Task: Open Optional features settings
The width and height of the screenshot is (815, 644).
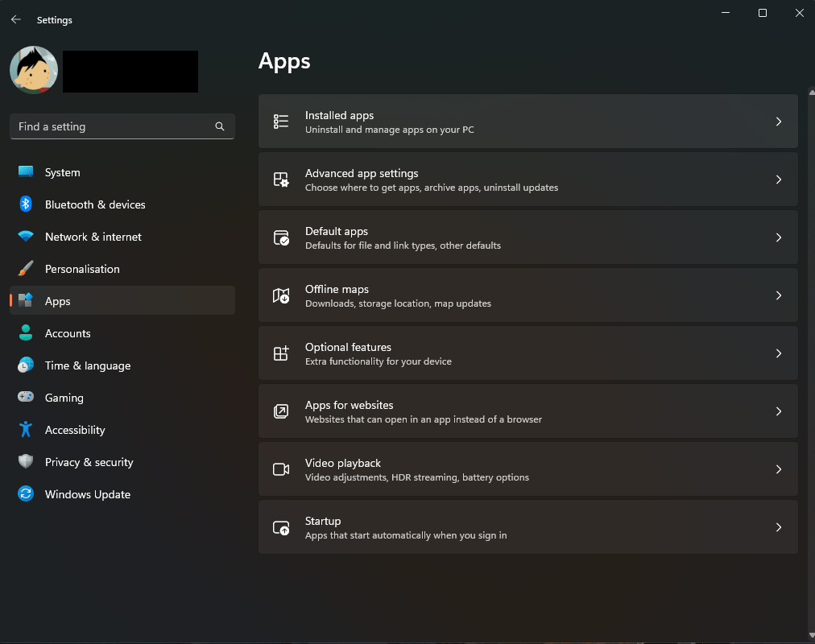Action: 527,353
